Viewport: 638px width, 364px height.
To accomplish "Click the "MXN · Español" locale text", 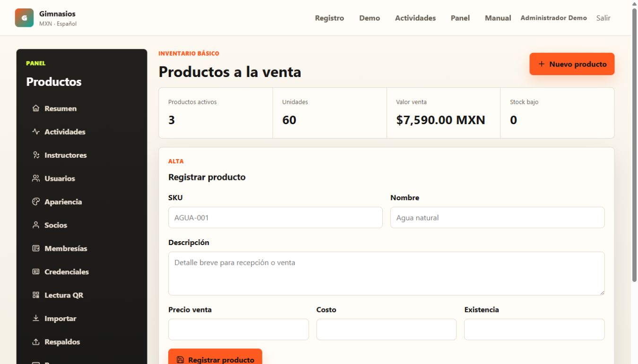I will (x=58, y=24).
